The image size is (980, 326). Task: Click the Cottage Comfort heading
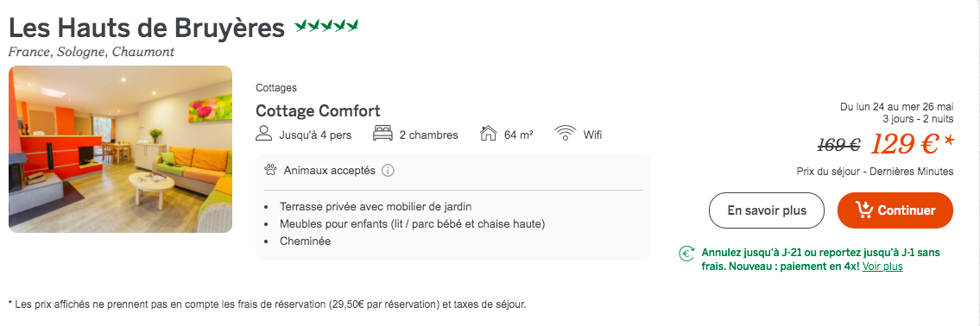click(318, 111)
